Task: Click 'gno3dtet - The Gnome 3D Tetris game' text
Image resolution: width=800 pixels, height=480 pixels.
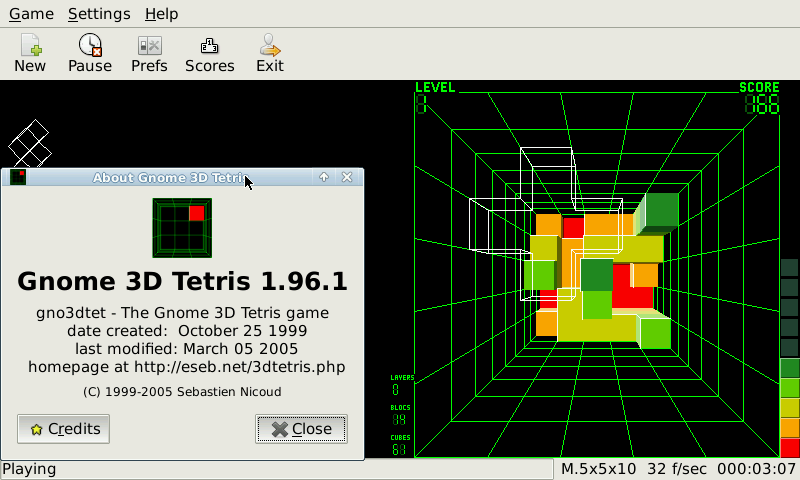Action: 183,313
